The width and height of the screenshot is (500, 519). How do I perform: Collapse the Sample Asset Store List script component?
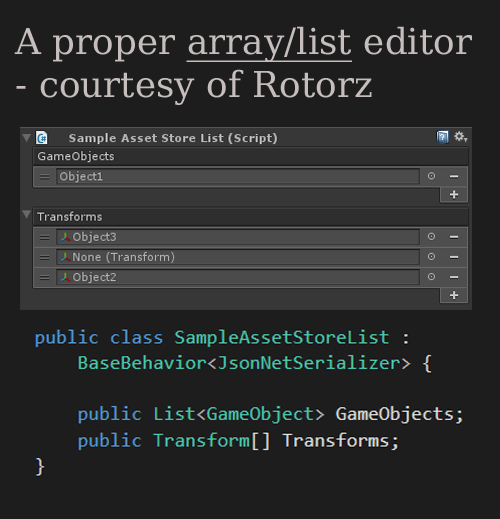coord(26,138)
